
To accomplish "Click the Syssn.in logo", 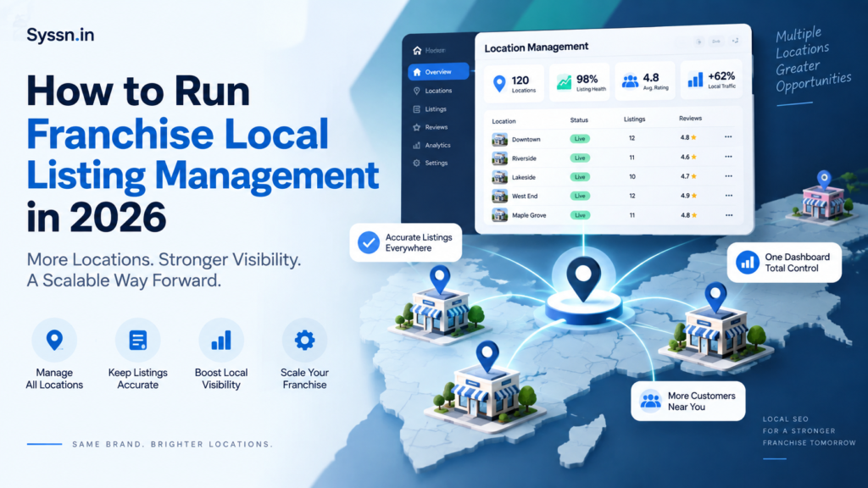I will [60, 35].
